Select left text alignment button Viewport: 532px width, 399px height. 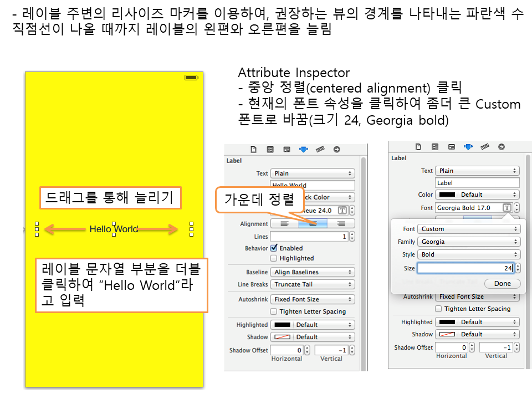pyautogui.click(x=284, y=224)
